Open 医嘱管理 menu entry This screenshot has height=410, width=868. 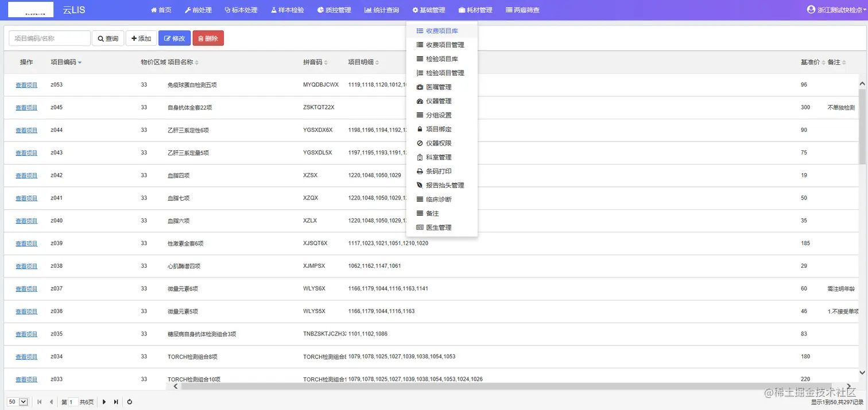point(441,87)
